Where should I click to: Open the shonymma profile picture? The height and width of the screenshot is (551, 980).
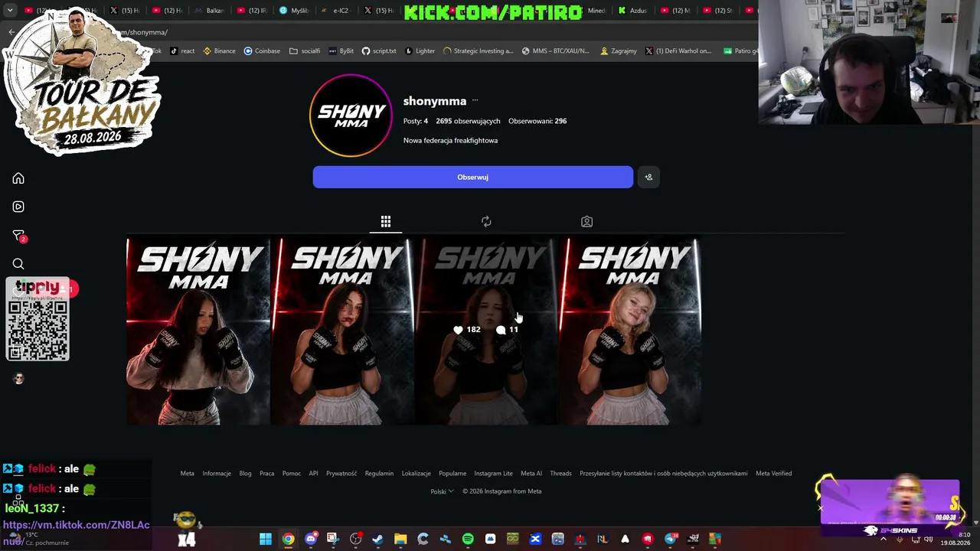[351, 116]
